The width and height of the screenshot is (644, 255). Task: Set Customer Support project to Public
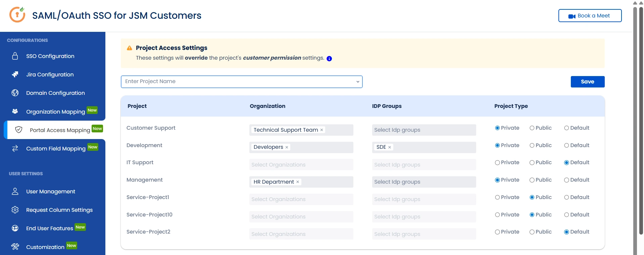point(532,128)
